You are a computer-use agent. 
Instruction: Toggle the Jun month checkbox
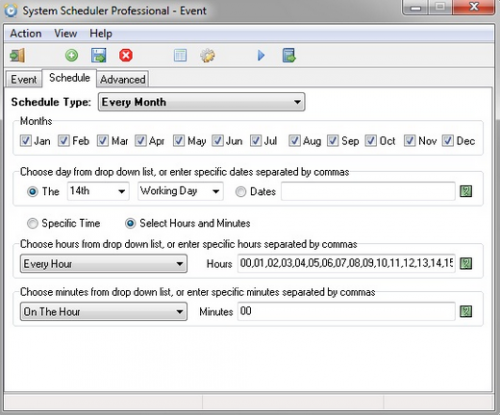coord(218,141)
